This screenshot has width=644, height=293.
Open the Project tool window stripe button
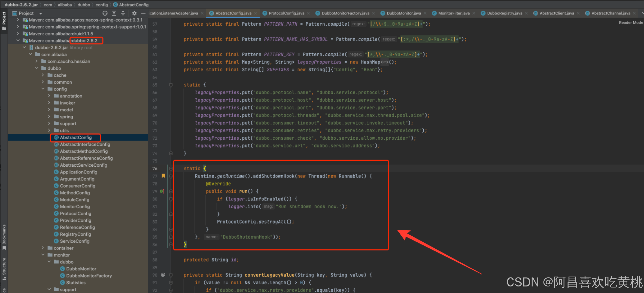click(x=4, y=21)
